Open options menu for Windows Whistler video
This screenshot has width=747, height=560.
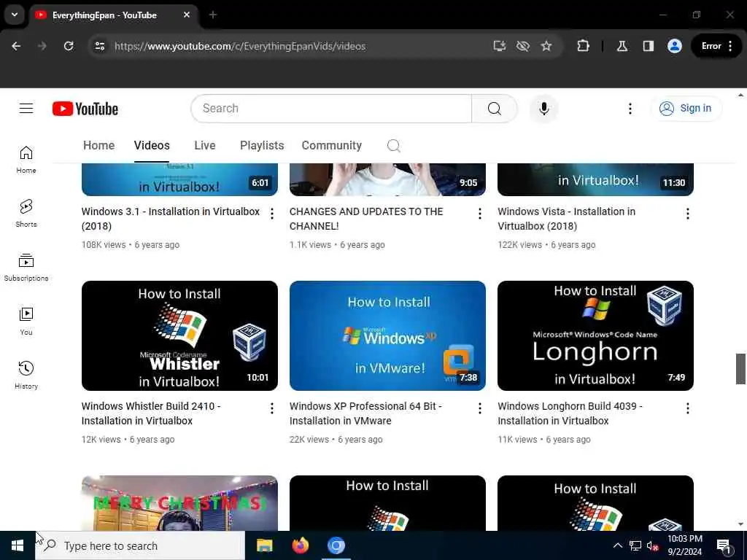[272, 408]
